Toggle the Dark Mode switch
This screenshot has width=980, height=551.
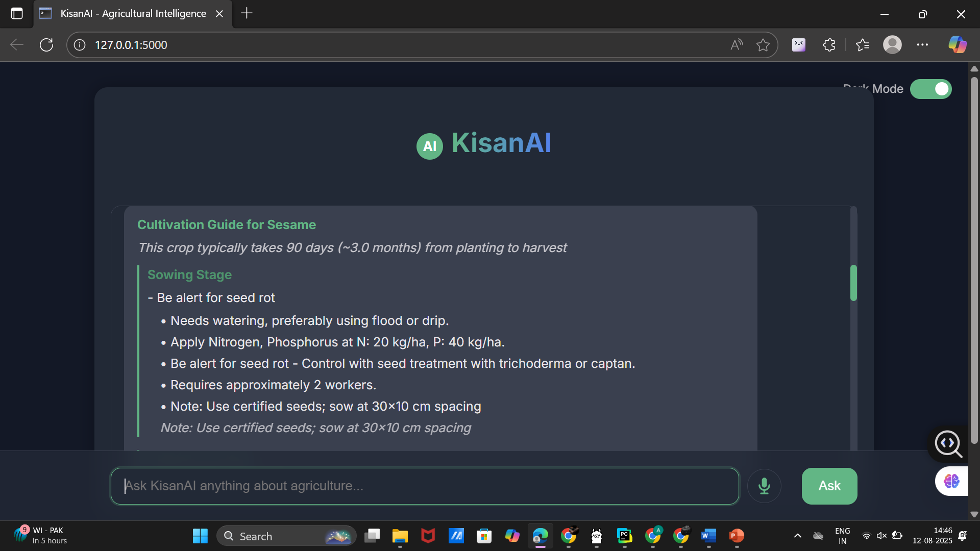click(x=930, y=89)
